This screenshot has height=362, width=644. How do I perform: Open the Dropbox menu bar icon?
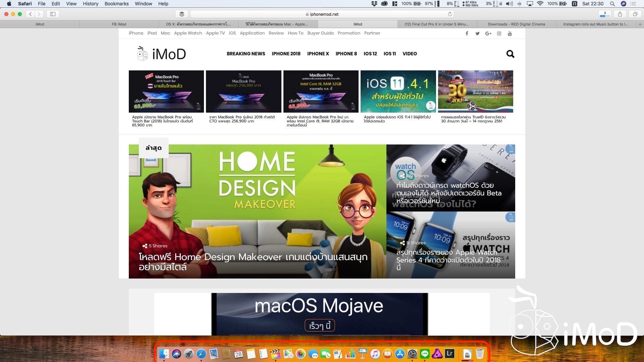(x=374, y=4)
